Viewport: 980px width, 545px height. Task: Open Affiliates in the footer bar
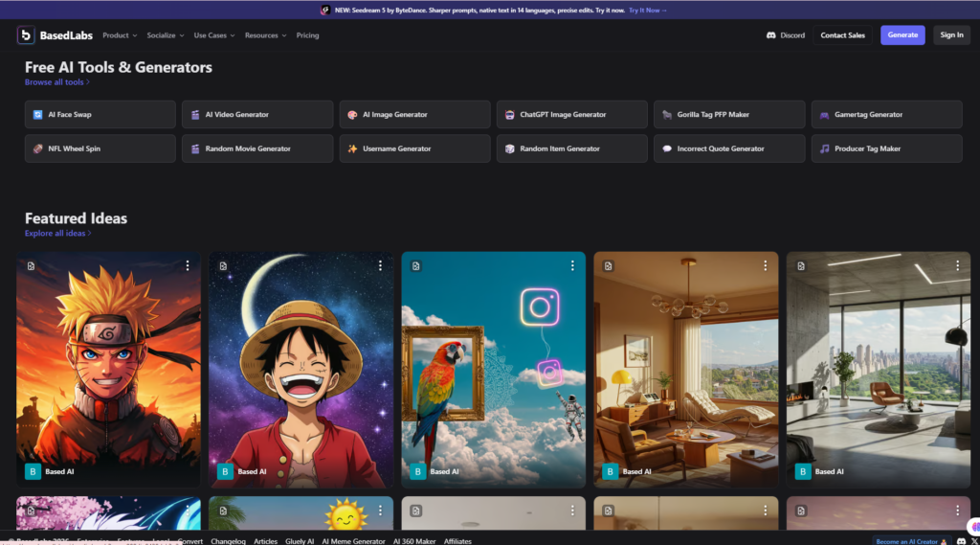457,541
